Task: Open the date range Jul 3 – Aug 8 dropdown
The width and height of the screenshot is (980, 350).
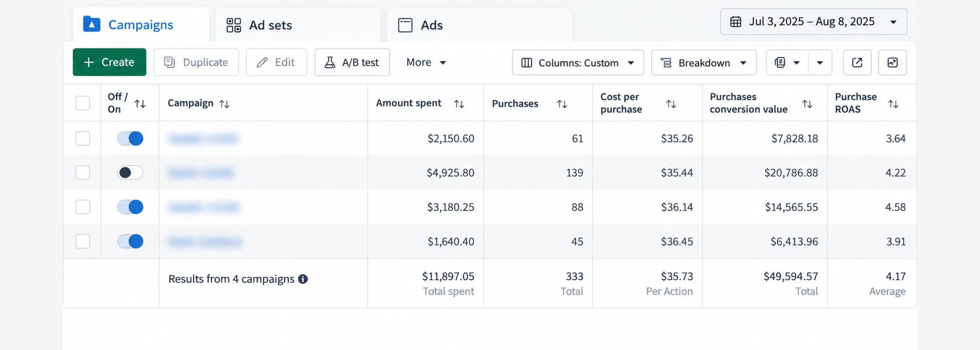Action: pyautogui.click(x=814, y=21)
